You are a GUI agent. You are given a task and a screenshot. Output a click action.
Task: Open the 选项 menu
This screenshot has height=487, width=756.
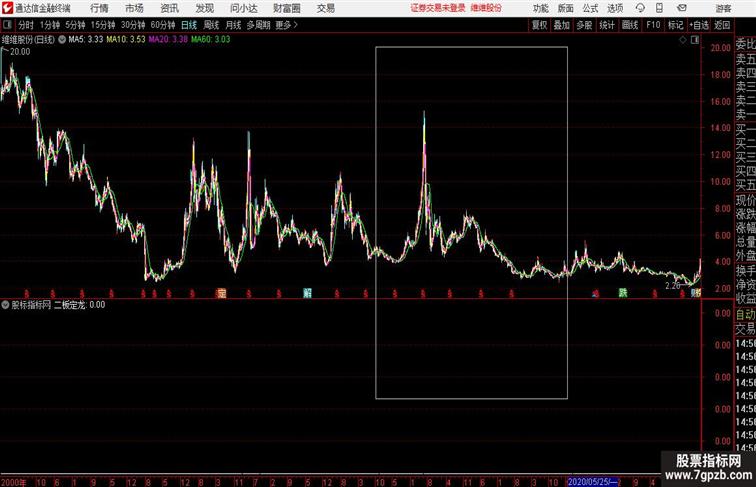click(x=615, y=8)
